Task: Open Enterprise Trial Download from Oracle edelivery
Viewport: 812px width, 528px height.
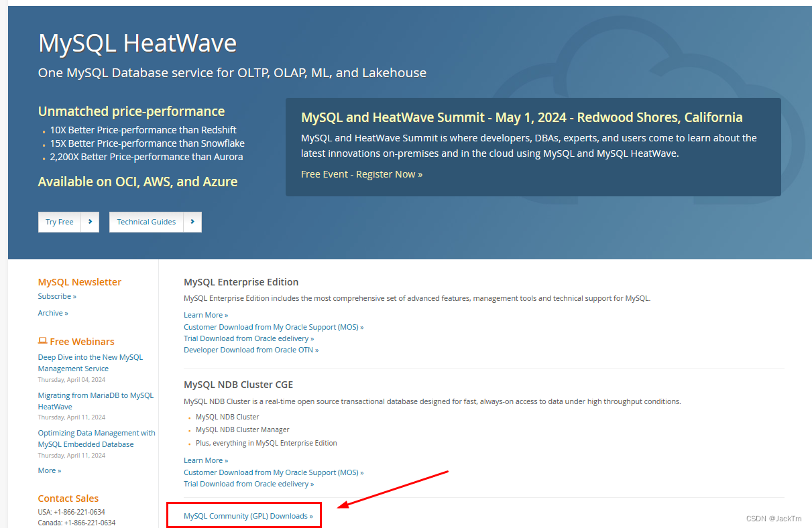Action: point(249,338)
